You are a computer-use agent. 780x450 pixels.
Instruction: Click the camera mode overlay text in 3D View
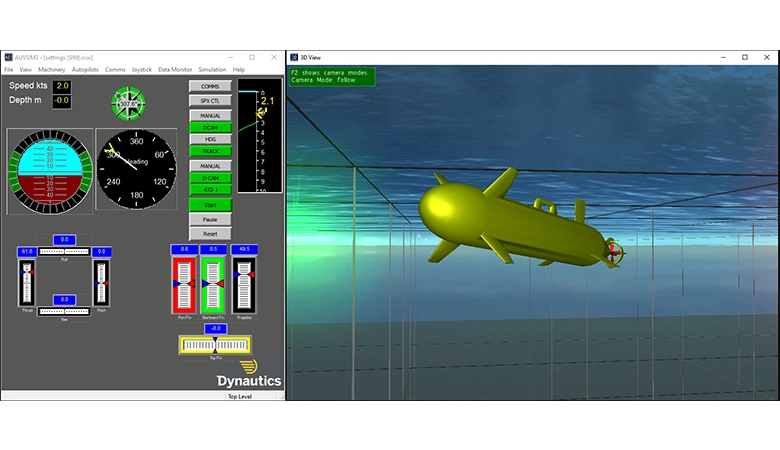pyautogui.click(x=331, y=77)
